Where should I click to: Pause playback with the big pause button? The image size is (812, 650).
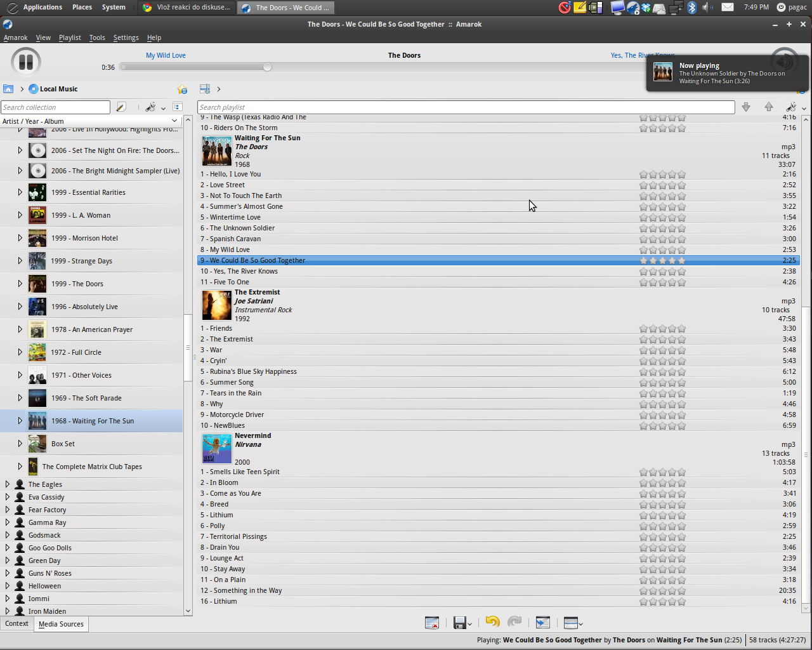point(26,62)
